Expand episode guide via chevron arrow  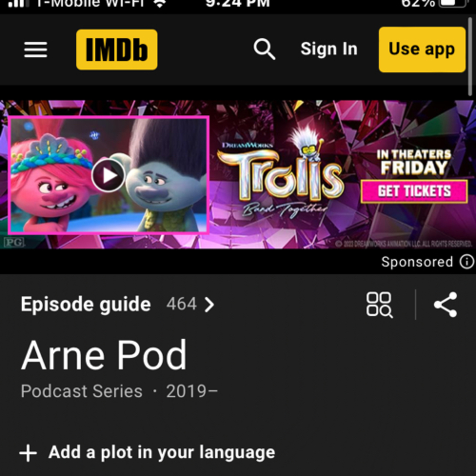[x=209, y=305]
